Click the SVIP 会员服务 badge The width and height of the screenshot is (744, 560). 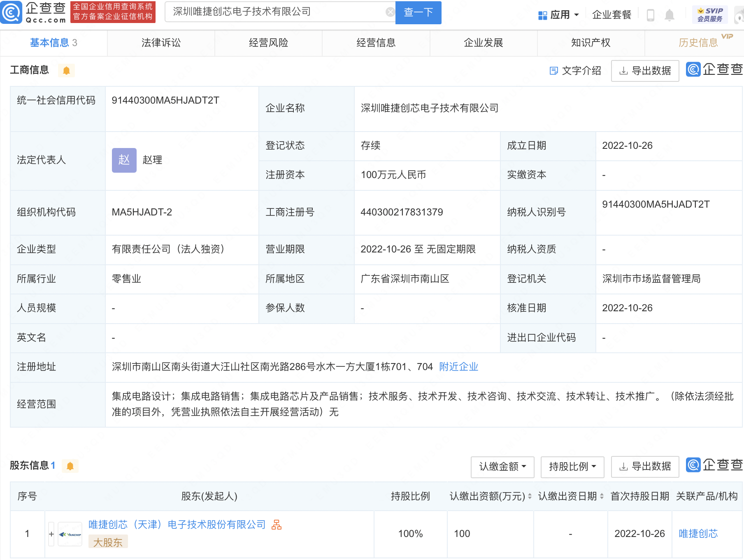point(710,15)
